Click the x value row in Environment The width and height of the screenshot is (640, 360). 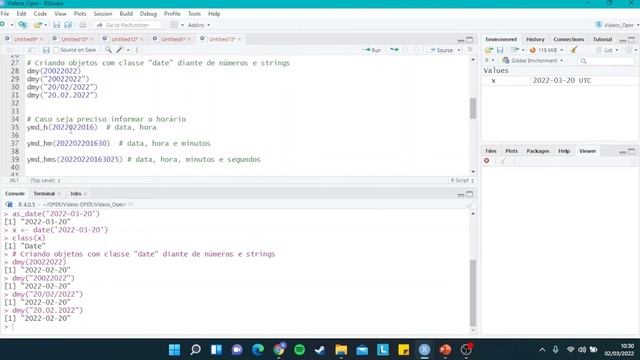560,80
